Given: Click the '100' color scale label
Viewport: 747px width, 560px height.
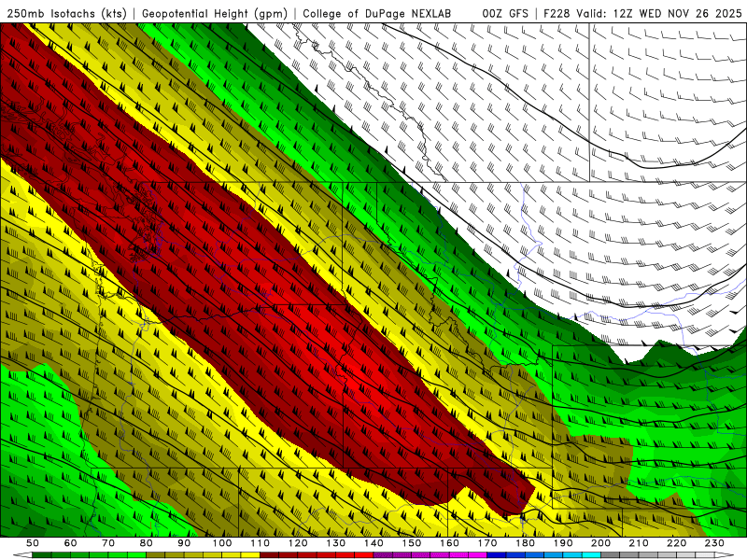Looking at the screenshot, I should (x=222, y=543).
